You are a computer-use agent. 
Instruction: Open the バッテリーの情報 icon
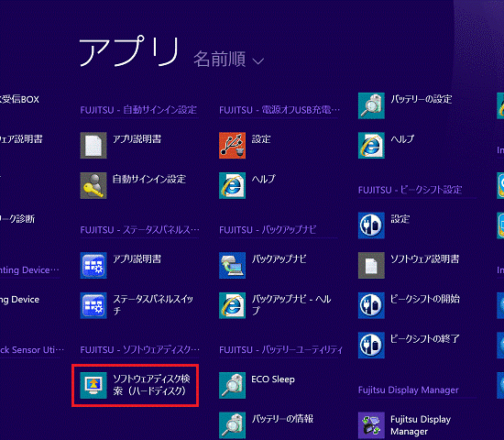232,425
